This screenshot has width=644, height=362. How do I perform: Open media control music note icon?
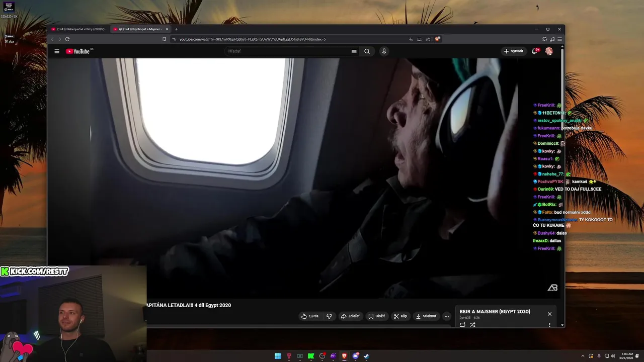(x=552, y=39)
